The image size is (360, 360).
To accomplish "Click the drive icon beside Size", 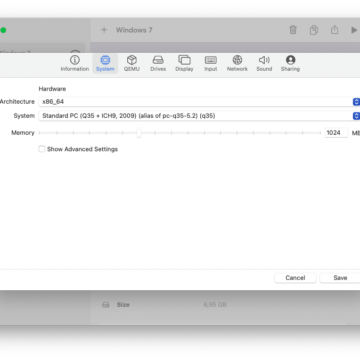I will [x=106, y=305].
